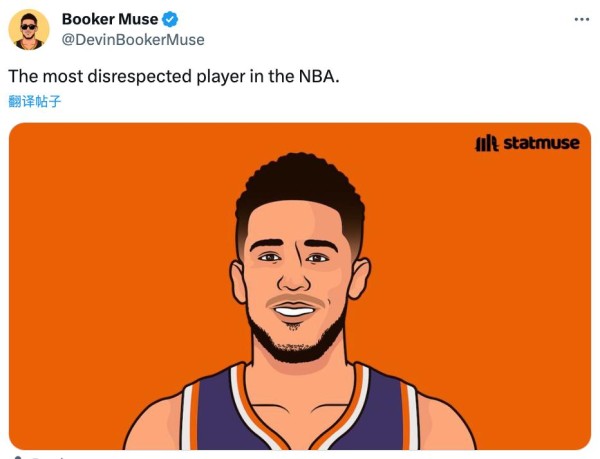Open the @DevinBookerMuse handle link

coord(133,40)
